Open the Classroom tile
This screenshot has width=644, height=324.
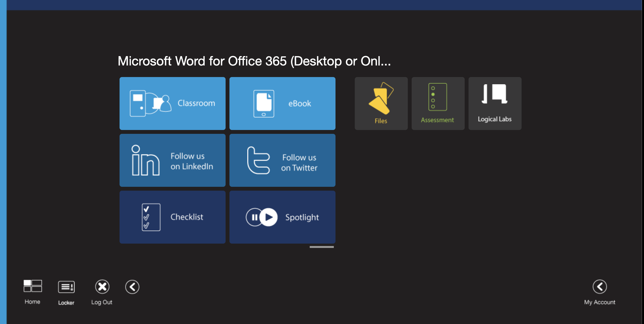coord(172,103)
